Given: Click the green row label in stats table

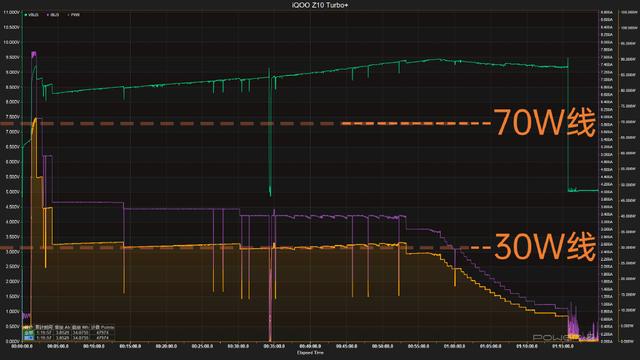Looking at the screenshot, I should click(28, 333).
